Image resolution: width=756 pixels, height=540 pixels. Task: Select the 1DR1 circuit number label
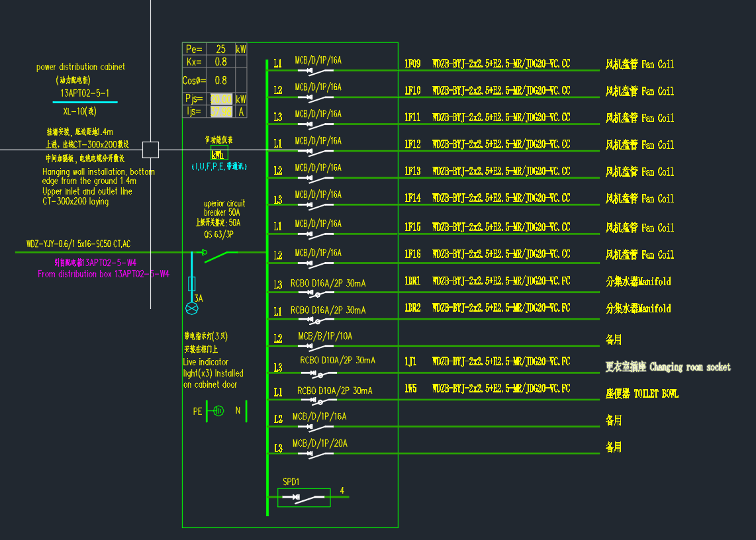pyautogui.click(x=412, y=281)
